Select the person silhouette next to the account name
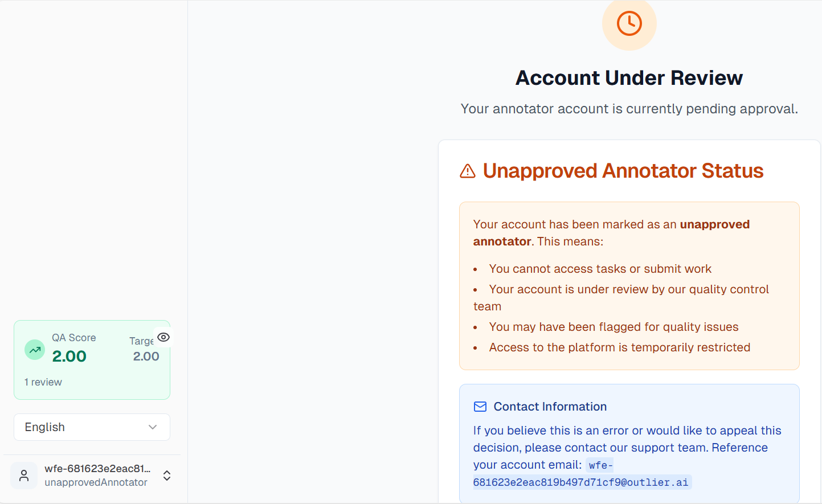Viewport: 822px width, 504px height. pos(23,475)
